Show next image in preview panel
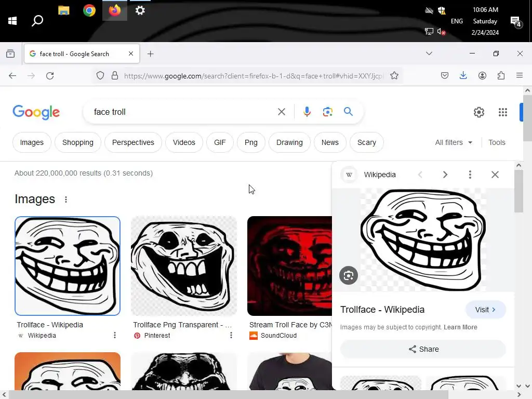532x399 pixels. (x=445, y=175)
